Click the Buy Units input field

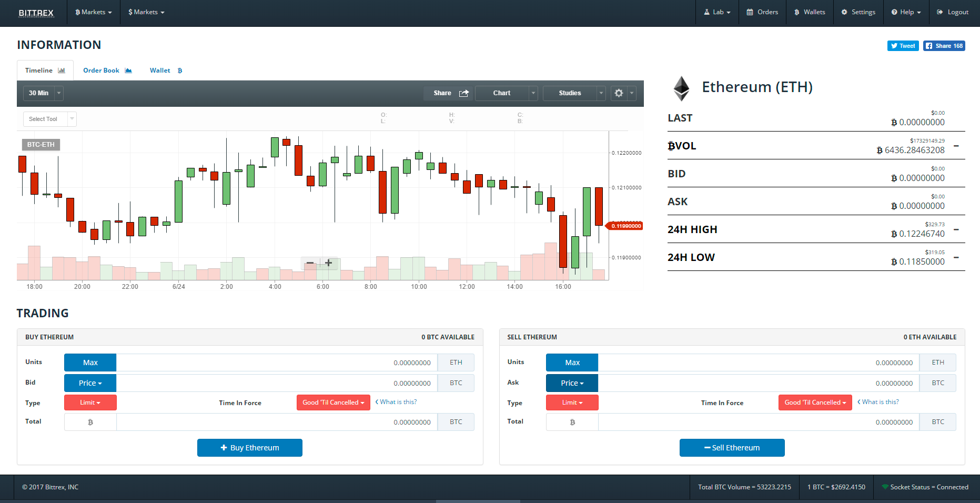[x=277, y=363]
